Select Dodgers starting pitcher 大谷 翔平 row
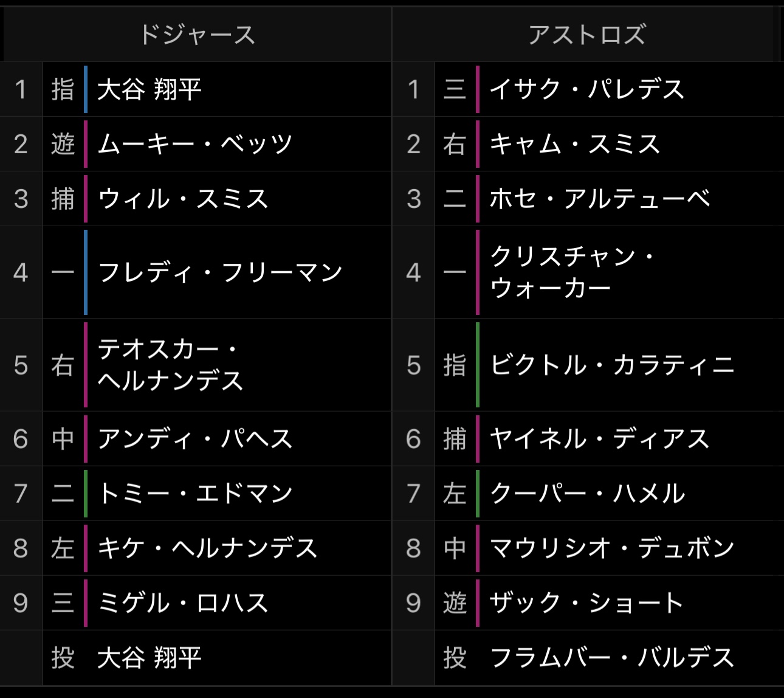784x698 pixels. tap(196, 658)
